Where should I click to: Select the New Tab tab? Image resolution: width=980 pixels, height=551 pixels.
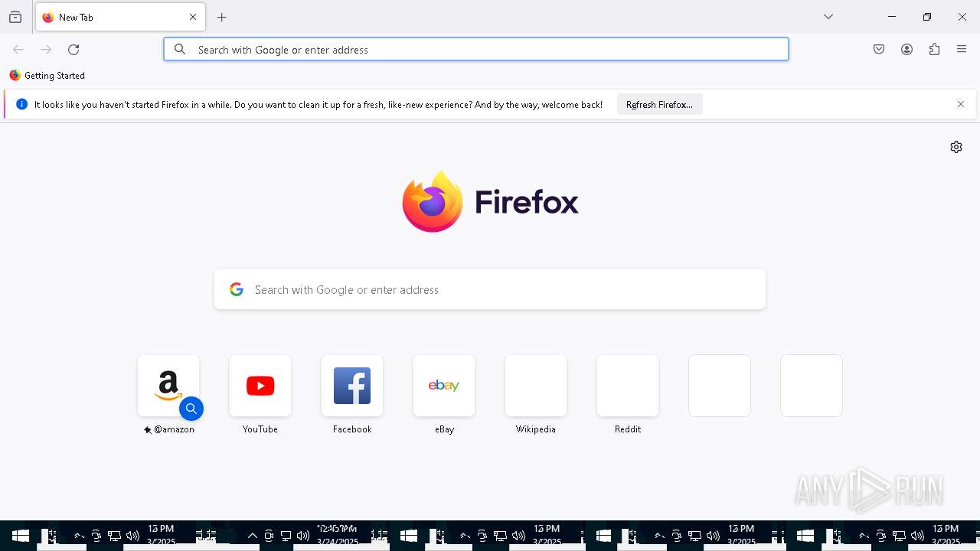[x=120, y=18]
